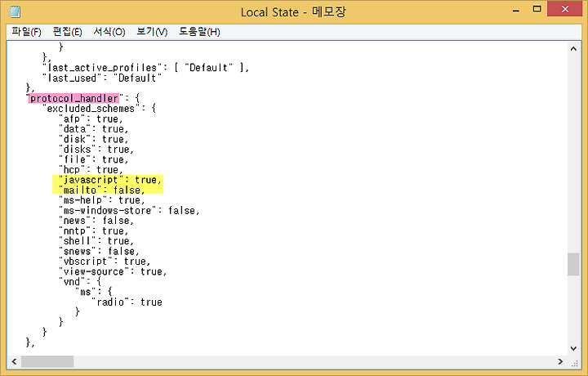
Task: Click the "ms-help": true line
Action: click(x=102, y=200)
